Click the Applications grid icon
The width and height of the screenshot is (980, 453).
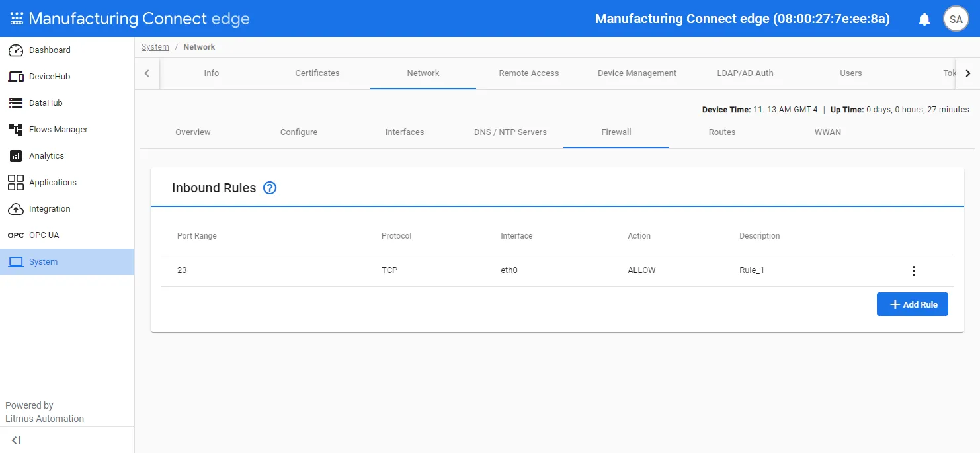click(16, 183)
